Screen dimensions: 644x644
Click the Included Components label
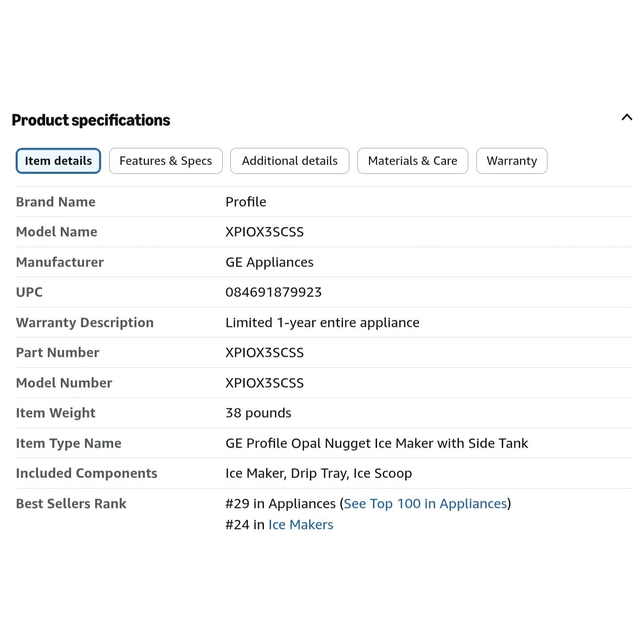pyautogui.click(x=86, y=473)
